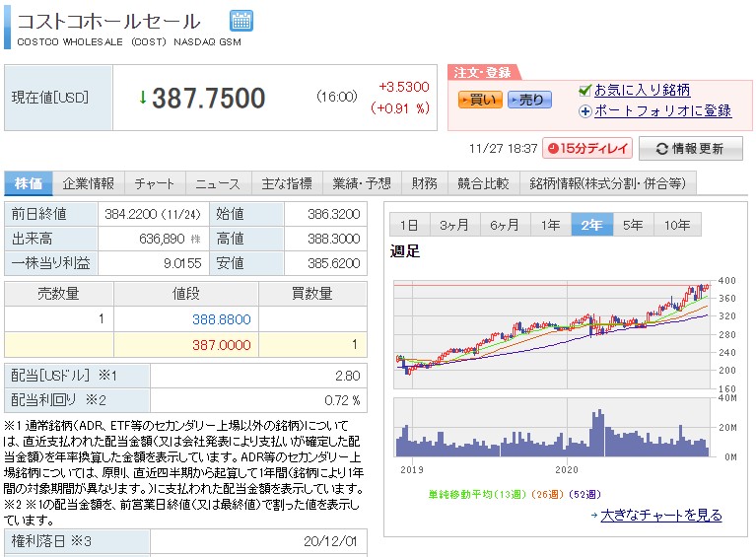Click the EPS value 9.0155
The height and width of the screenshot is (557, 756).
click(x=182, y=263)
